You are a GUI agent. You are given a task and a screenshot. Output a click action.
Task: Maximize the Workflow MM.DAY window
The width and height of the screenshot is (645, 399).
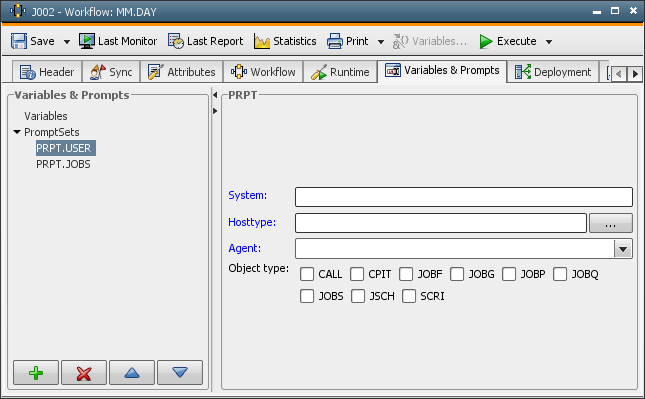pyautogui.click(x=615, y=11)
